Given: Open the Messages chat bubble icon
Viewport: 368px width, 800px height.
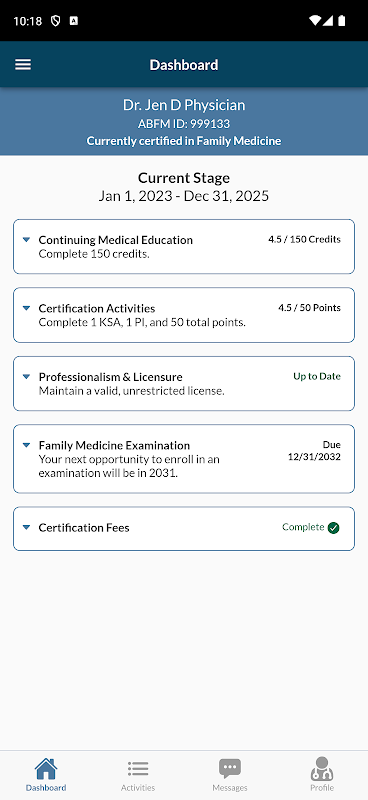Looking at the screenshot, I should click(x=230, y=769).
